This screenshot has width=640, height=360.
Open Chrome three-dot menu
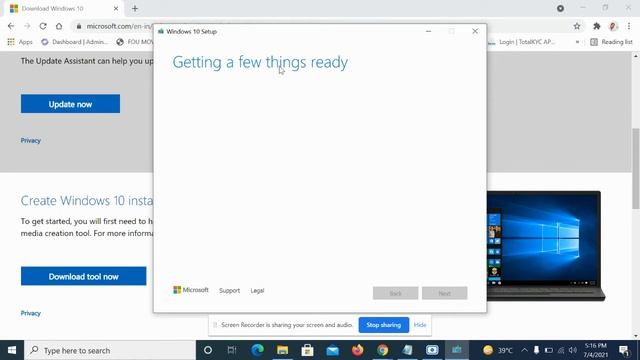click(629, 26)
